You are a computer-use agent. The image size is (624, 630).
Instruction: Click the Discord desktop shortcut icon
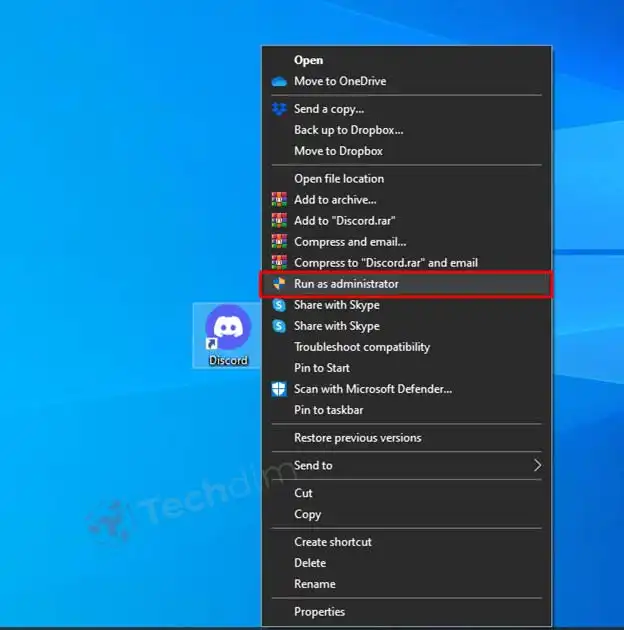click(x=228, y=329)
